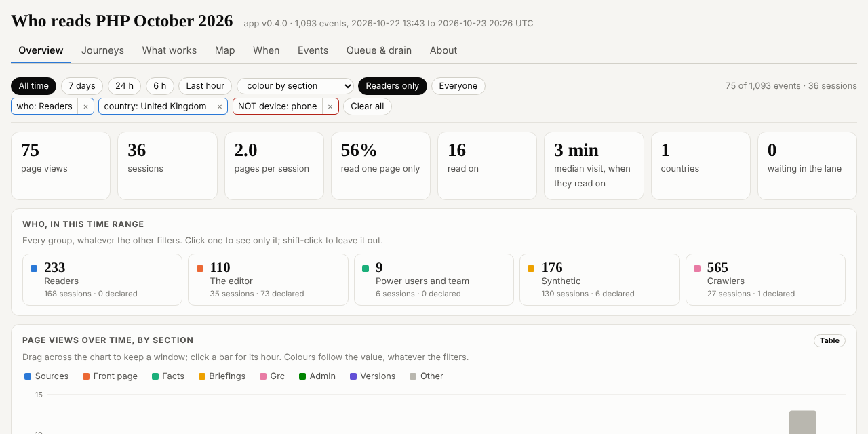Image resolution: width=868 pixels, height=434 pixels.
Task: Show the chart as Table
Action: pyautogui.click(x=829, y=340)
